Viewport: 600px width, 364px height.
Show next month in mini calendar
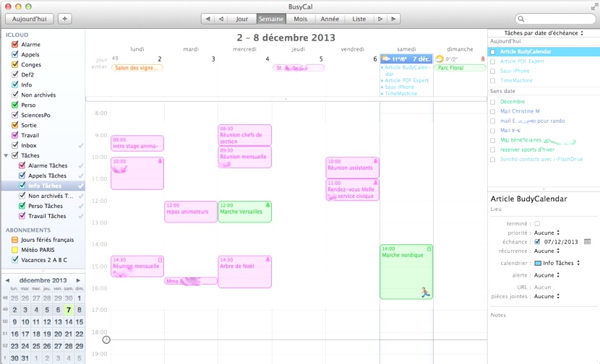tap(78, 280)
